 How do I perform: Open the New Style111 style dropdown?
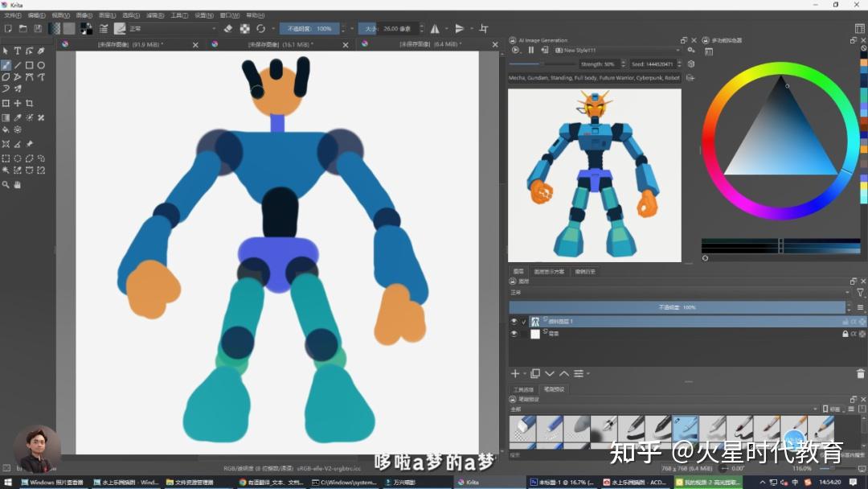coord(678,50)
